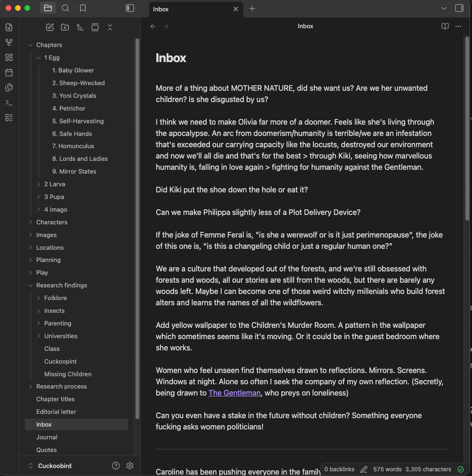Create a new folder in the file explorer
This screenshot has height=476, width=472.
pos(65,27)
